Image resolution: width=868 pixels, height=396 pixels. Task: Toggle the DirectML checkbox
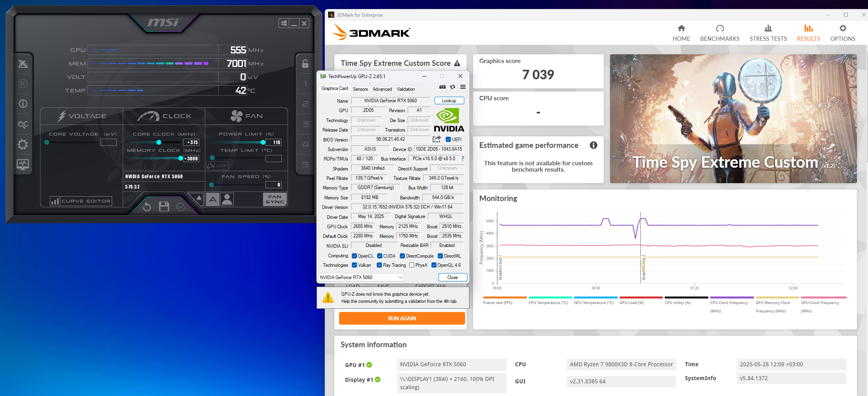pyautogui.click(x=440, y=256)
